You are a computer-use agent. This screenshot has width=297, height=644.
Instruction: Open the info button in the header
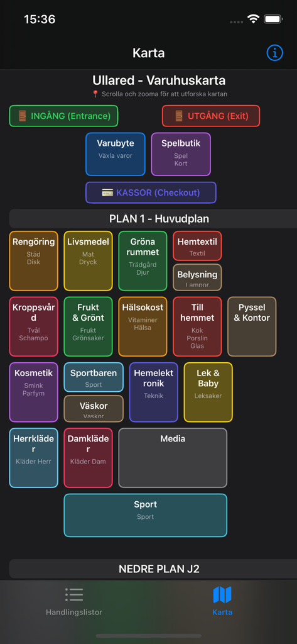tap(275, 53)
